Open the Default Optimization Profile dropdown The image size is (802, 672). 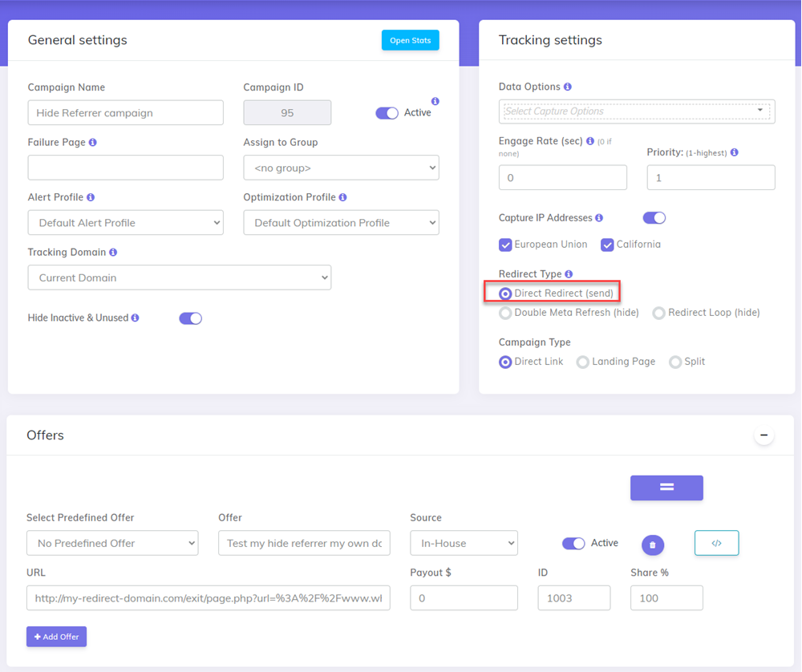coord(341,222)
